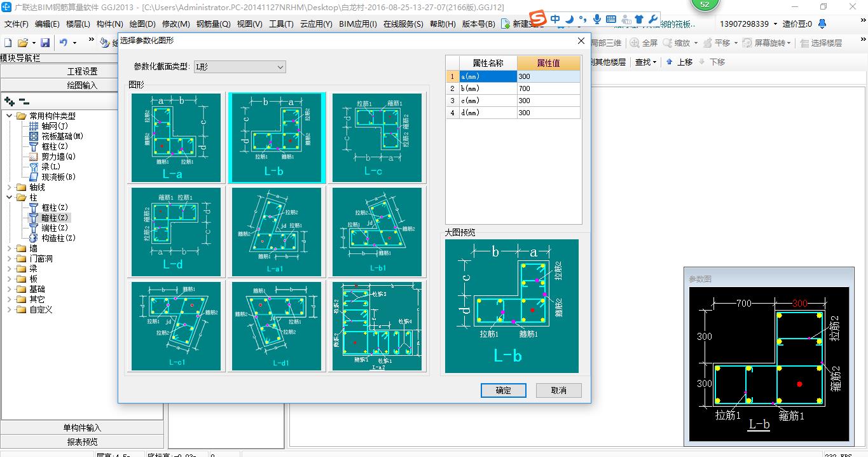Switch to the 工程设置 panel

pyautogui.click(x=82, y=71)
